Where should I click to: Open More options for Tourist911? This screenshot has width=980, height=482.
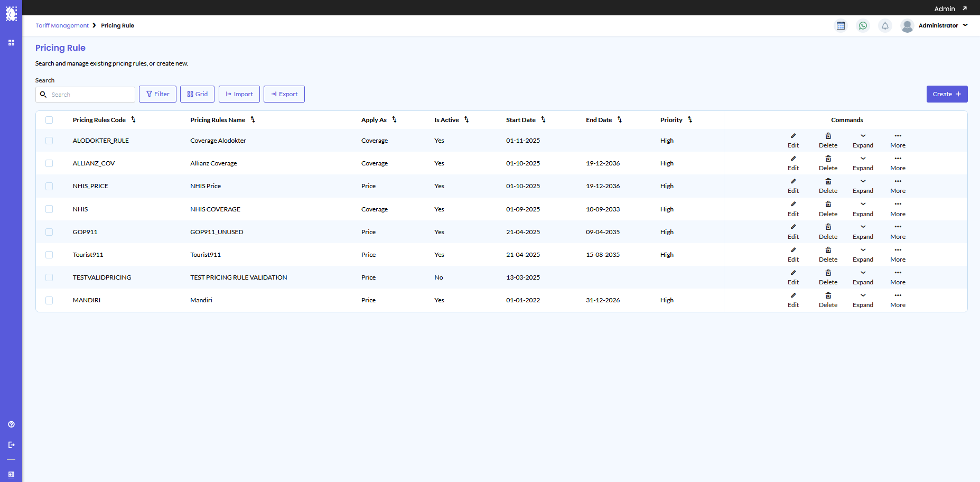pos(898,255)
